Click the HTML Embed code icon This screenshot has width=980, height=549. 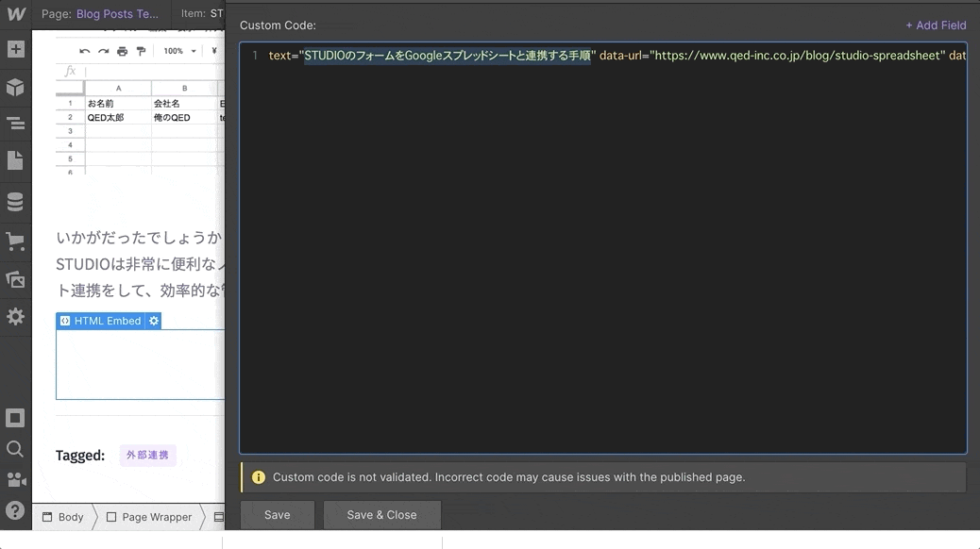[65, 321]
